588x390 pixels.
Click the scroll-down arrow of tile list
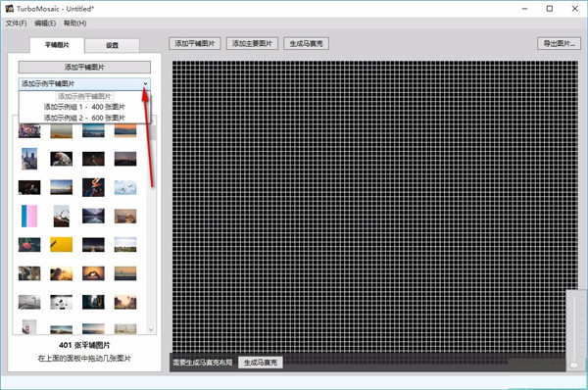pos(151,329)
